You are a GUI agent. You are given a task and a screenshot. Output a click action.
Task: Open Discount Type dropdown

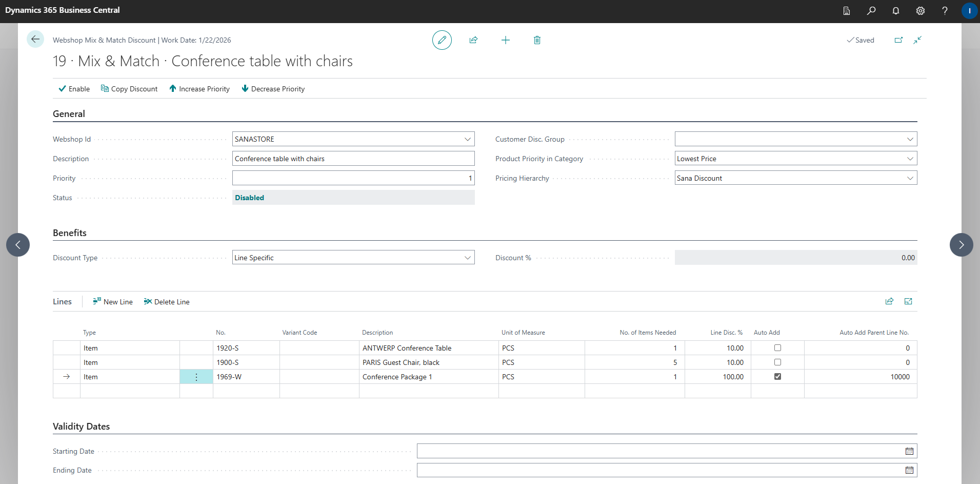tap(467, 258)
